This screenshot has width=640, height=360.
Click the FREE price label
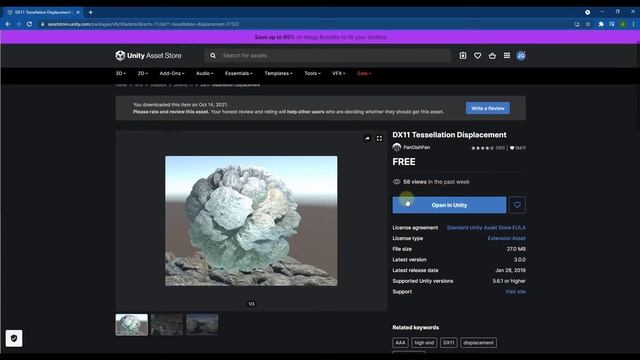[x=404, y=162]
